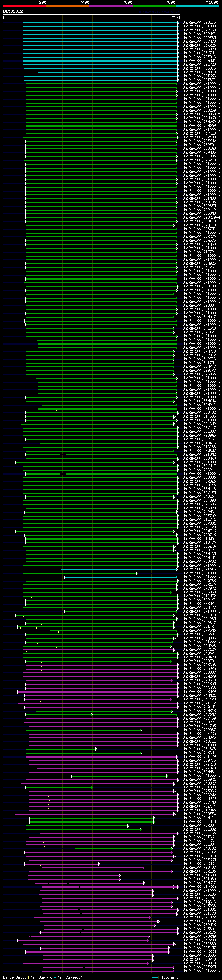This screenshot has width=222, height=980.
Task: Click label UniRef100_Q4N6I6
Action: click(x=199, y=711)
